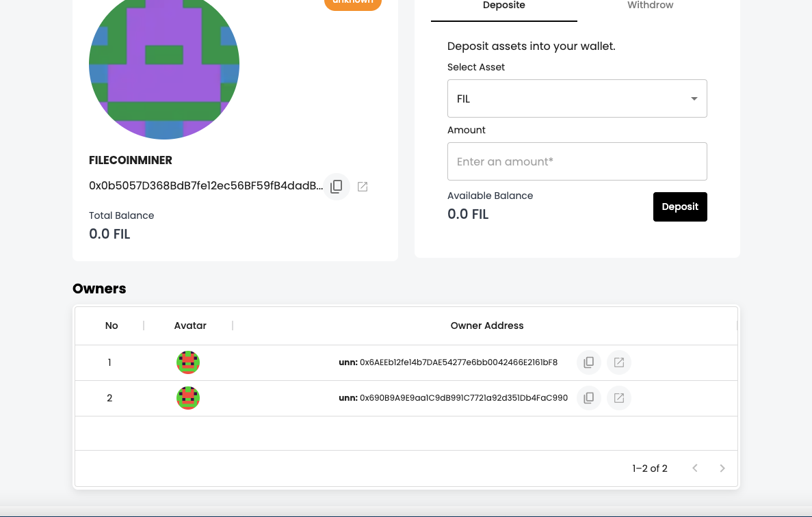The height and width of the screenshot is (517, 812).
Task: Copy the FILECOINMINER wallet address
Action: [x=337, y=186]
